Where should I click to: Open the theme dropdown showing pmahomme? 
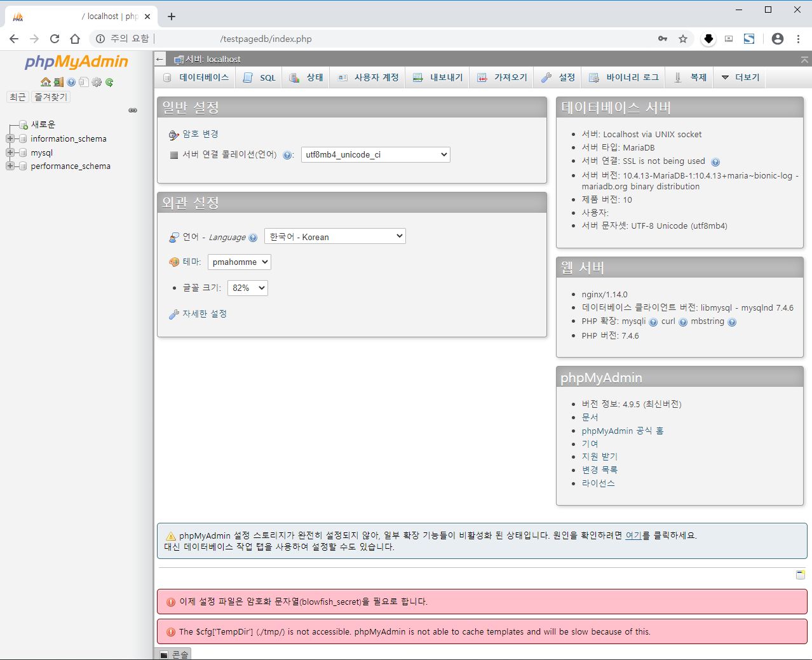coord(240,262)
